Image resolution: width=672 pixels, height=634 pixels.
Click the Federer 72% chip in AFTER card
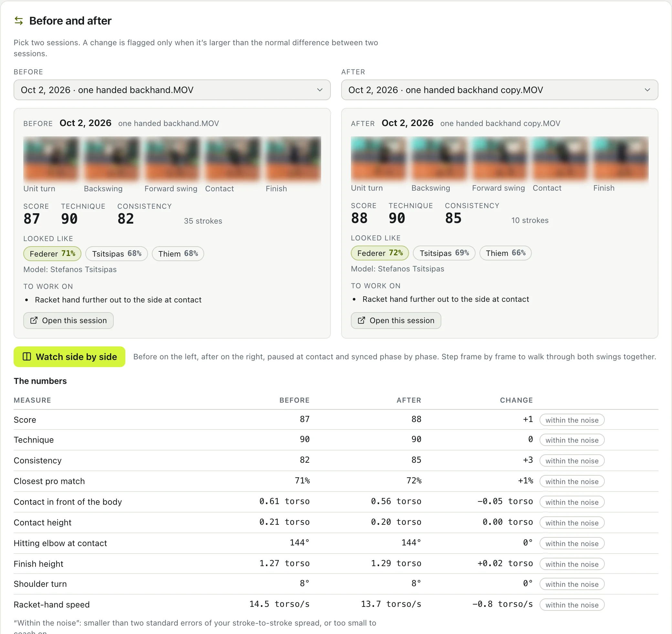click(380, 253)
